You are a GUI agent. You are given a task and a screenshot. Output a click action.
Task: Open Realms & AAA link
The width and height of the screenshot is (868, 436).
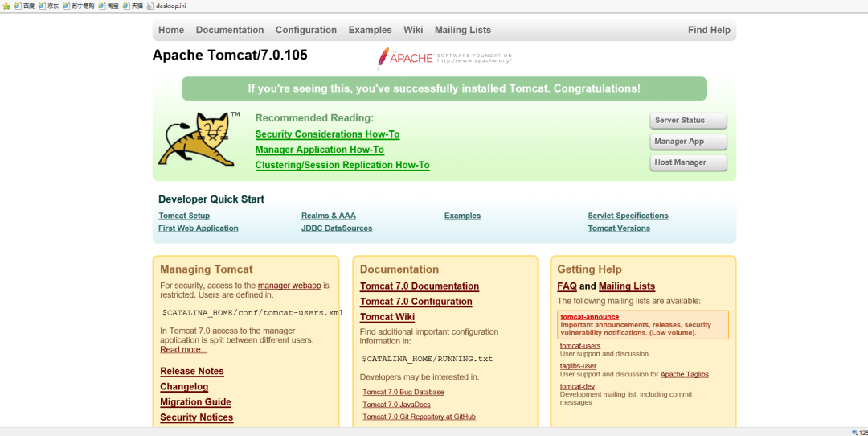[x=328, y=216]
